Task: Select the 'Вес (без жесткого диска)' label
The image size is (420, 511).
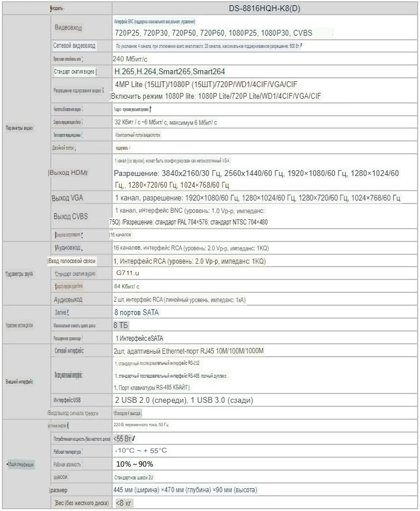Action: click(x=82, y=503)
